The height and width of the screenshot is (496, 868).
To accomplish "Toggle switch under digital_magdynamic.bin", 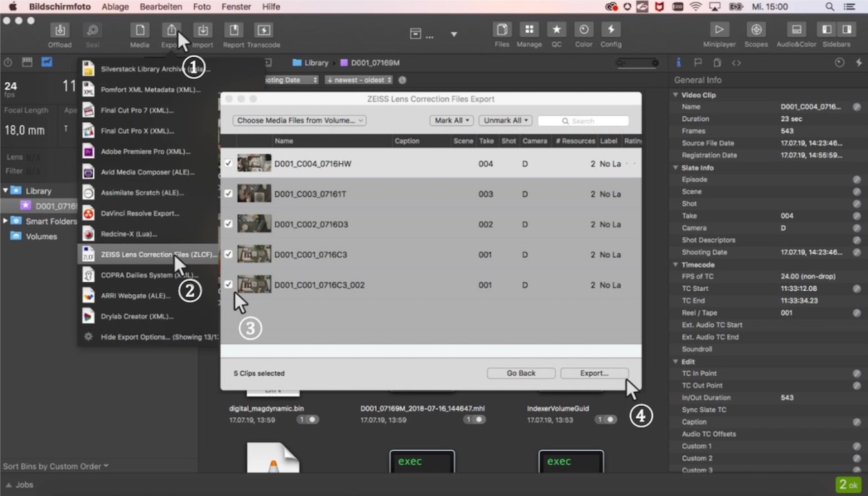I will coord(308,419).
